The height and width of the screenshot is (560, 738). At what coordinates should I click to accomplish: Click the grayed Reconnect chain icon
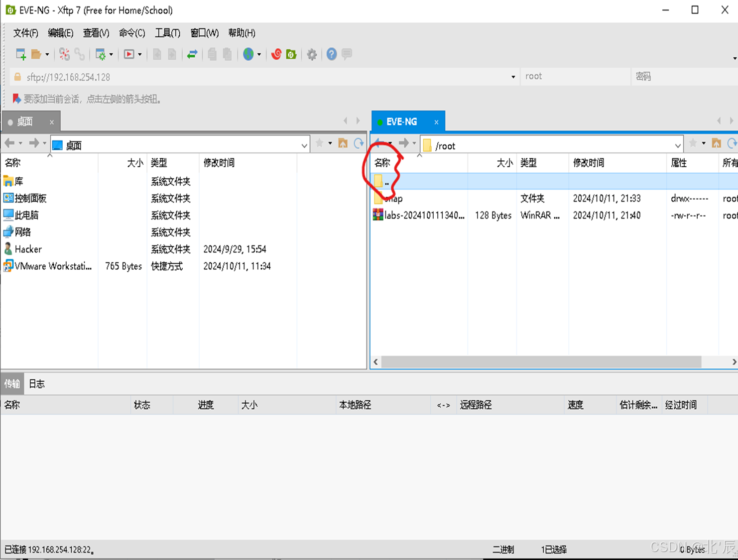point(80,54)
